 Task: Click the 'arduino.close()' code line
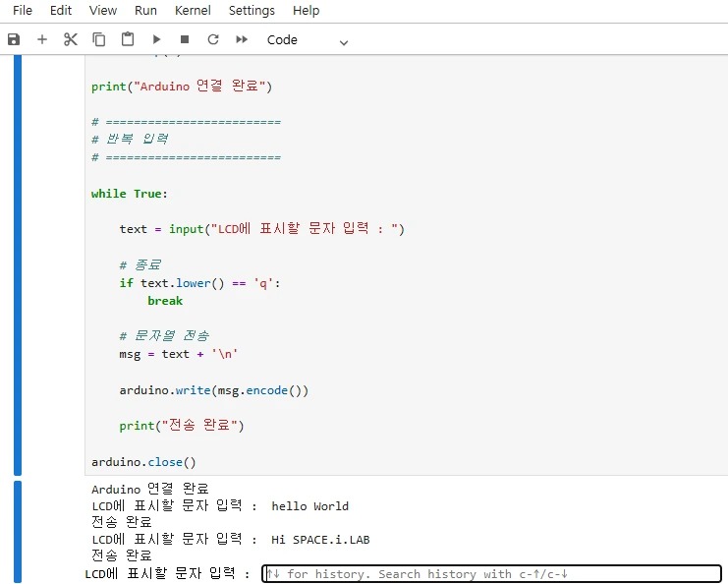[143, 462]
